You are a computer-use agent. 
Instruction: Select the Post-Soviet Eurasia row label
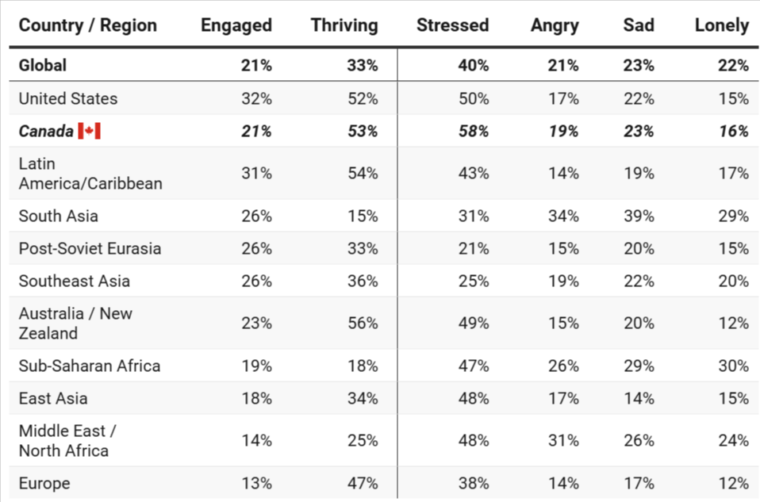click(90, 248)
